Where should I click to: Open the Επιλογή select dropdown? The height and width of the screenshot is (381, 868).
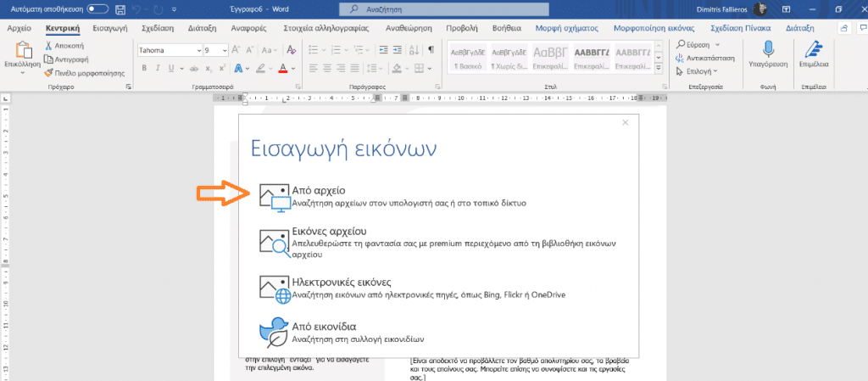coord(697,71)
